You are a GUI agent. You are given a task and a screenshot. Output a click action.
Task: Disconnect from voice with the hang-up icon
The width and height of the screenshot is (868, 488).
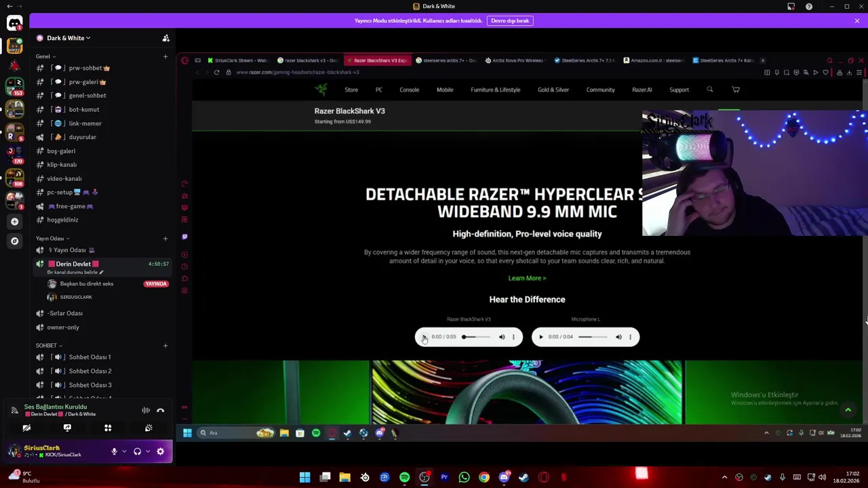(x=160, y=410)
